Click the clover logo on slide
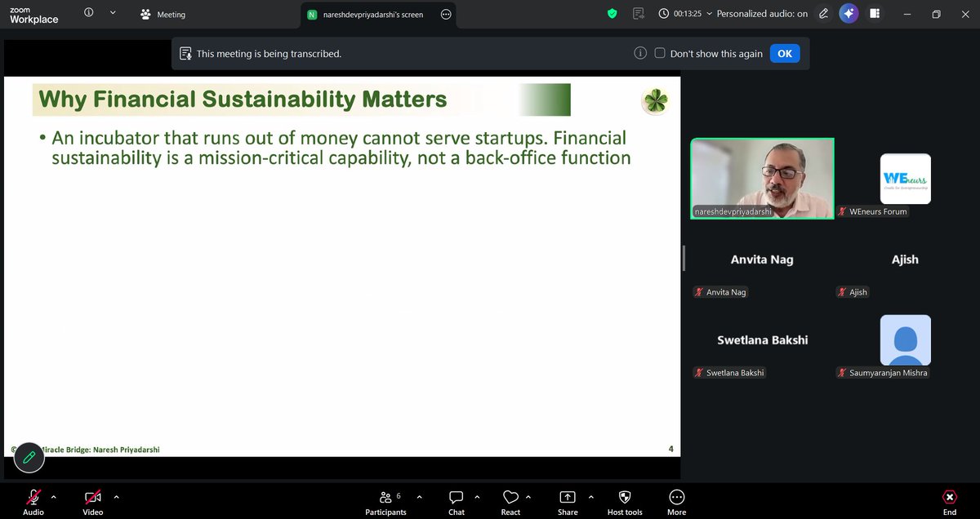This screenshot has height=519, width=980. tap(655, 101)
